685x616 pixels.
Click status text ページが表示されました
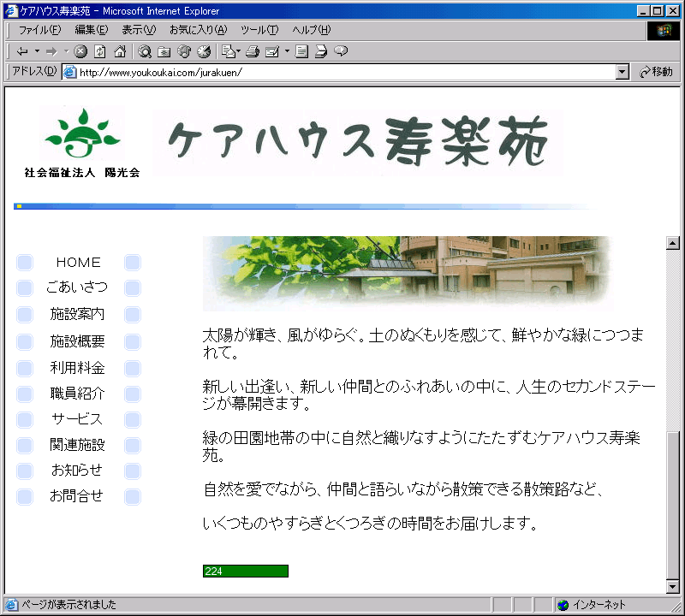pos(69,605)
